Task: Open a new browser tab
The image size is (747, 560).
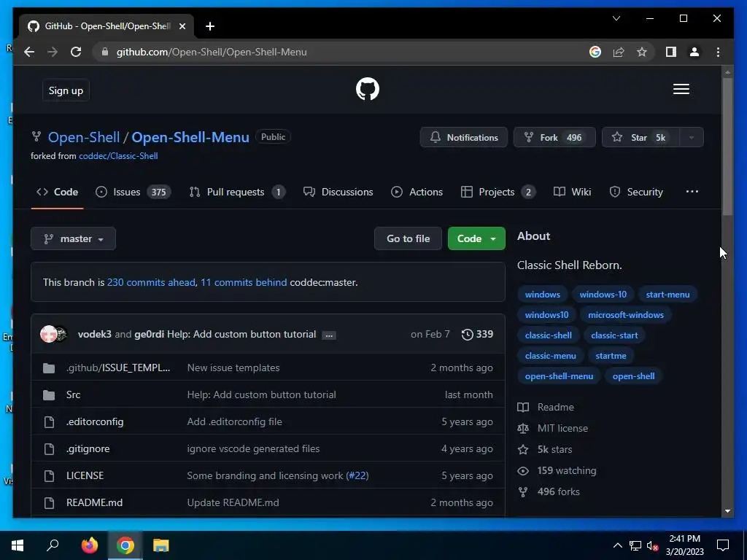Action: (x=209, y=26)
